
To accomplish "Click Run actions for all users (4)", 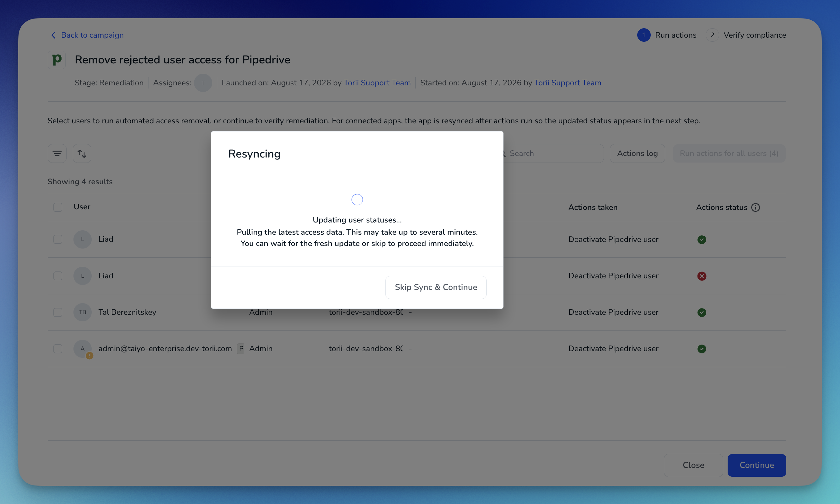I will [x=729, y=153].
